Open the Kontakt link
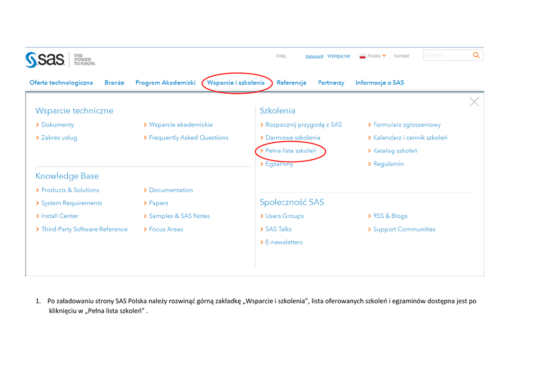Viewport: 554px width, 392px height. (x=401, y=56)
